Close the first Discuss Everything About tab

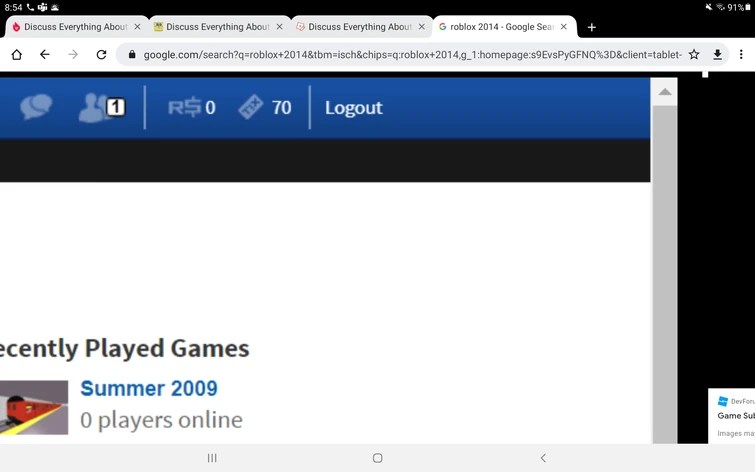137,27
